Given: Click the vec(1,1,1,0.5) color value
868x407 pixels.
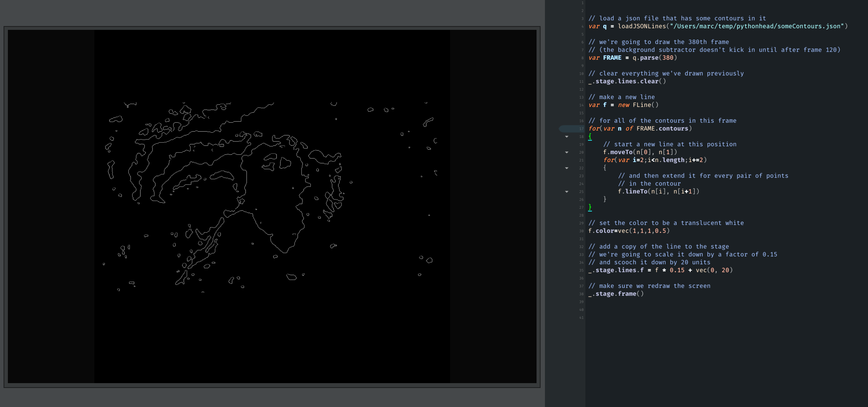Looking at the screenshot, I should pos(643,231).
